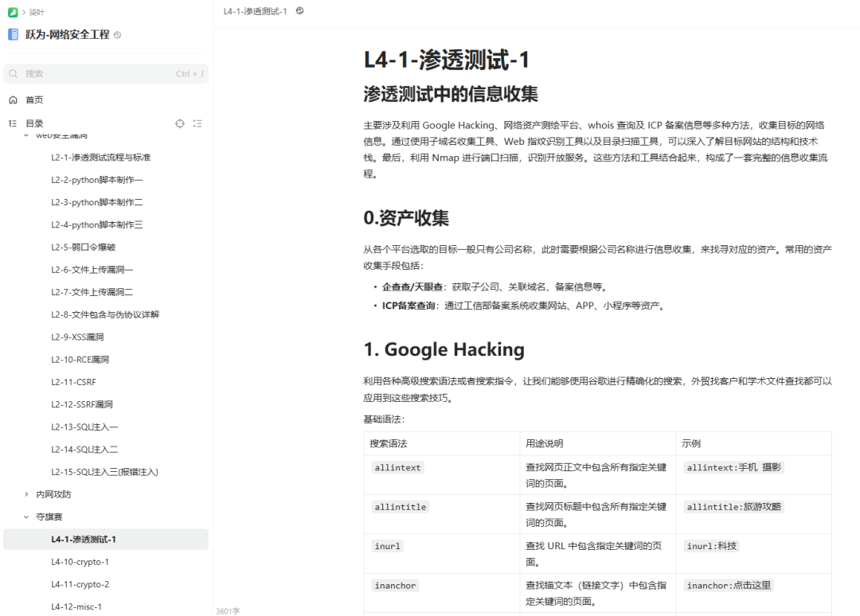Image resolution: width=860 pixels, height=616 pixels.
Task: Click the icon beside L4-1-渗透测试-1 breadcrumb
Action: (x=299, y=10)
